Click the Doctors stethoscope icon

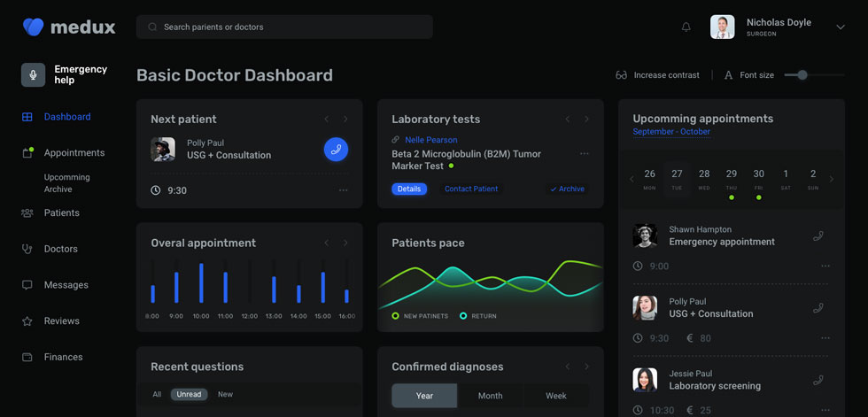pyautogui.click(x=27, y=249)
